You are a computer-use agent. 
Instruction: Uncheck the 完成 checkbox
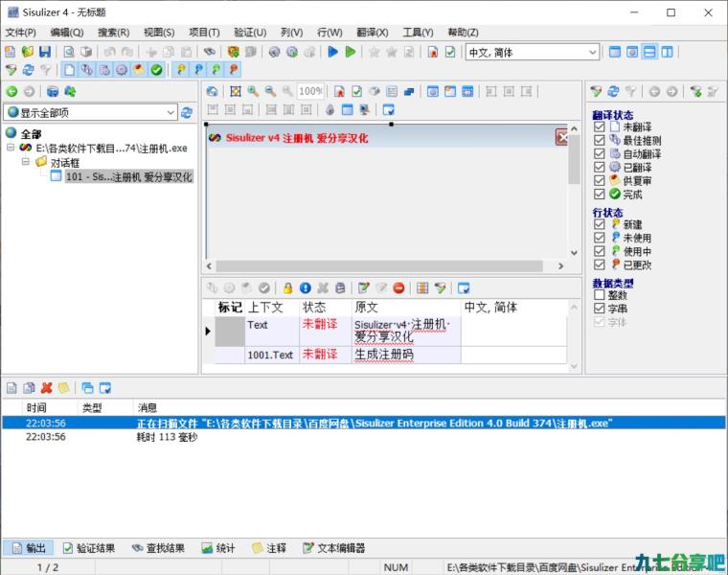(600, 195)
